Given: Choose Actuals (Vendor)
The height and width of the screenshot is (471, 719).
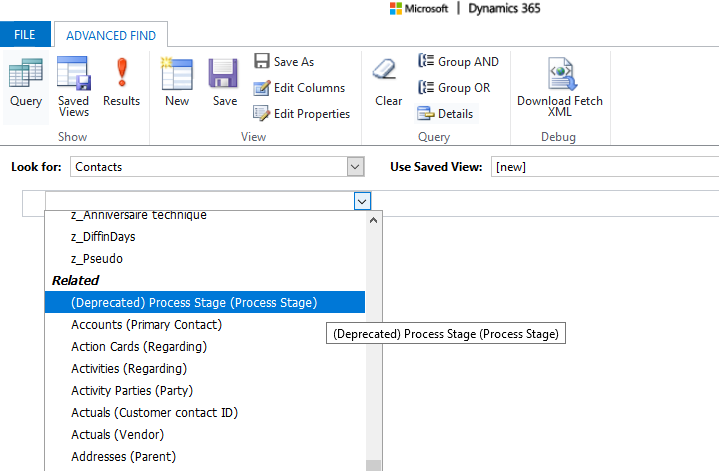Looking at the screenshot, I should coord(205,434).
